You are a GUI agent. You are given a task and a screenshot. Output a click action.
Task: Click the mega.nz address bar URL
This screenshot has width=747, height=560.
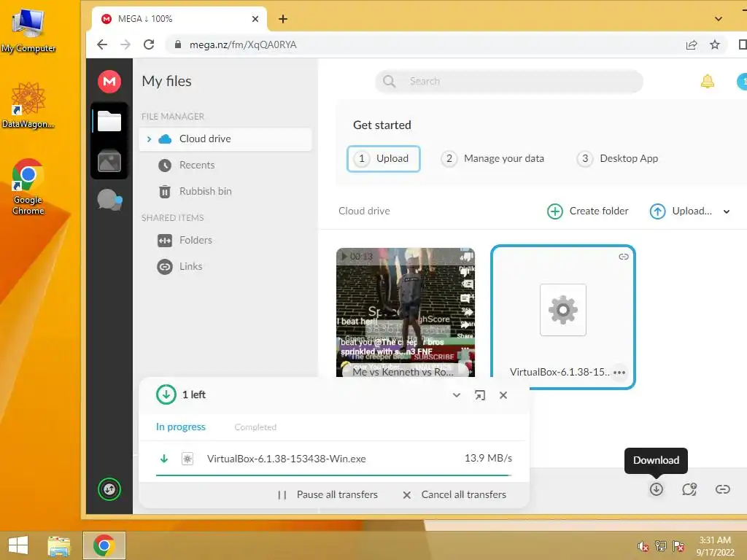(x=243, y=44)
